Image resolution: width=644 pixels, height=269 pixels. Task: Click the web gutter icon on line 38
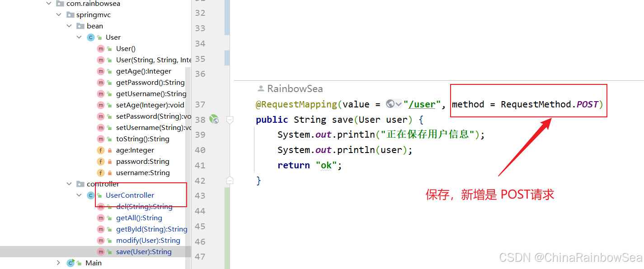[214, 120]
